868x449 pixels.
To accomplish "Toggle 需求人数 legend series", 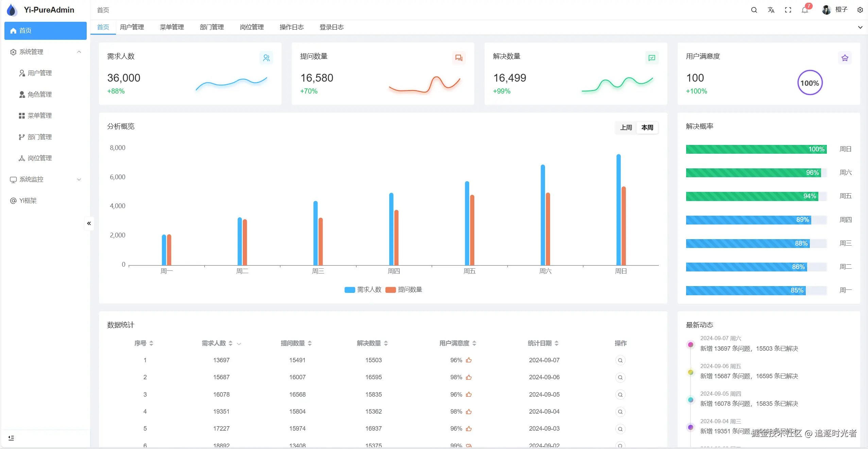I will click(363, 289).
